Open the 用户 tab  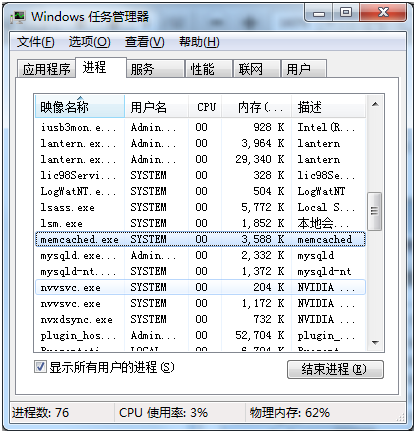point(304,69)
